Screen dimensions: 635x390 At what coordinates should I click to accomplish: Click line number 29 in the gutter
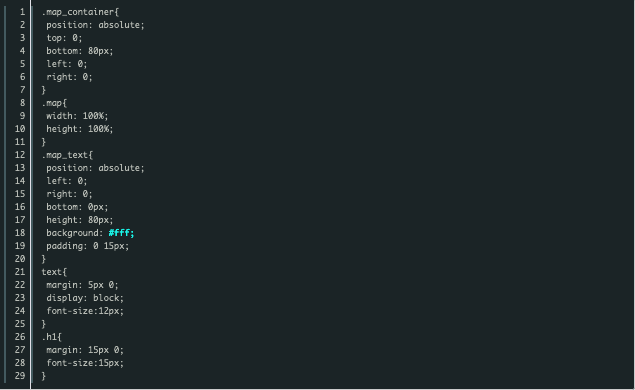pyautogui.click(x=20, y=376)
